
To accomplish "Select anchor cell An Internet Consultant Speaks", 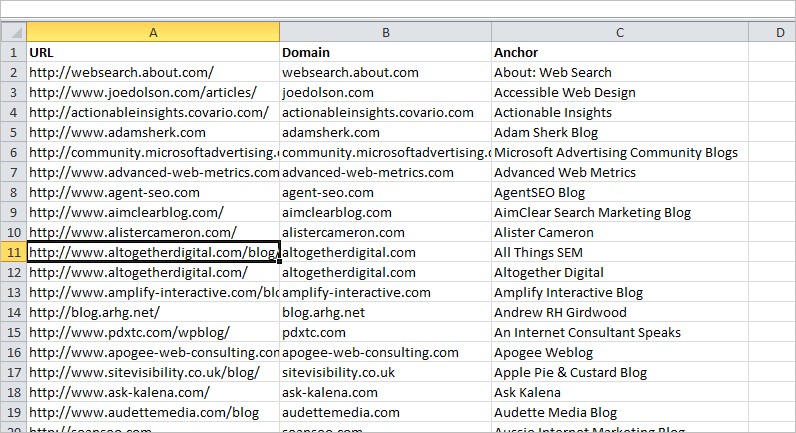I will point(620,332).
